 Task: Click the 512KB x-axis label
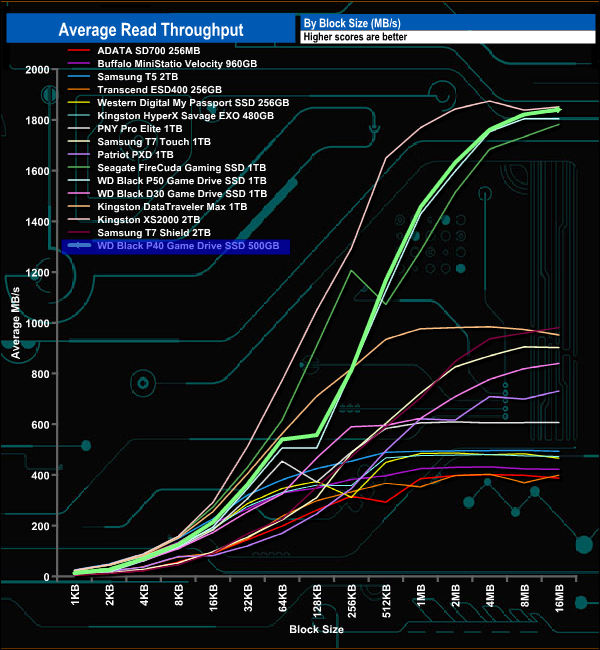[386, 601]
